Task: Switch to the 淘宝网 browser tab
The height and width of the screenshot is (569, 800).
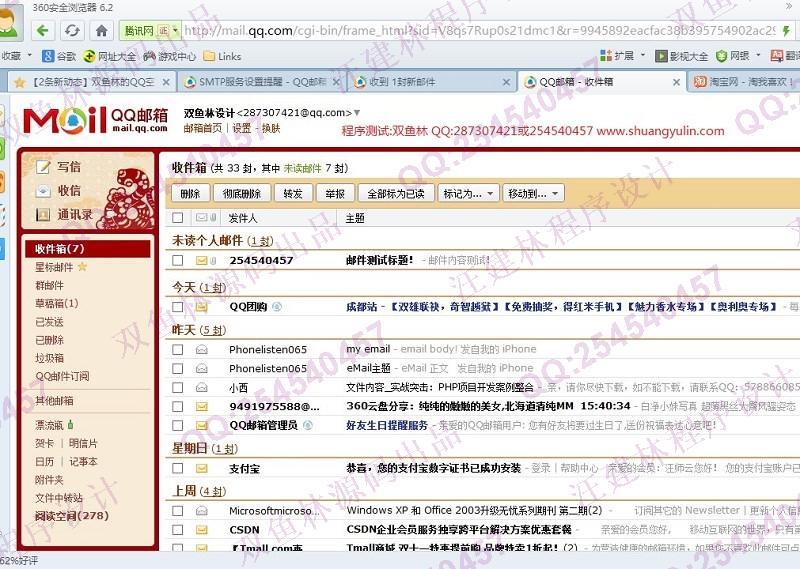Action: pos(738,82)
